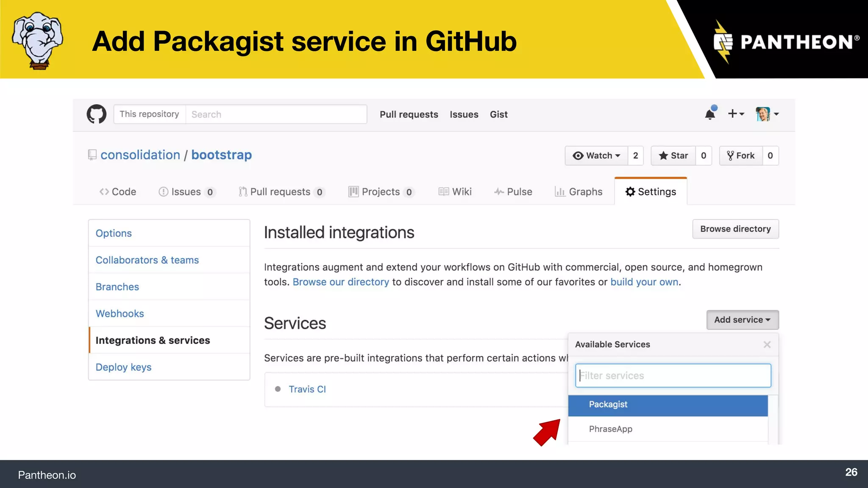The height and width of the screenshot is (488, 868).
Task: Open Options in the settings sidebar
Action: [x=169, y=233]
